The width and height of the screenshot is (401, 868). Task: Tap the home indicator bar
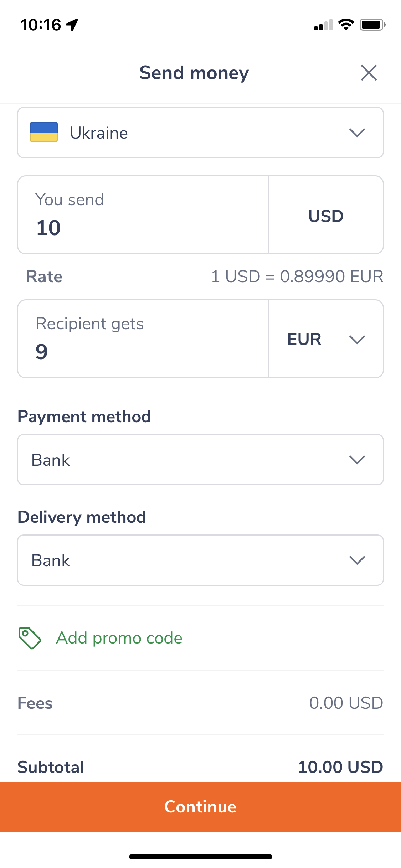(x=200, y=857)
